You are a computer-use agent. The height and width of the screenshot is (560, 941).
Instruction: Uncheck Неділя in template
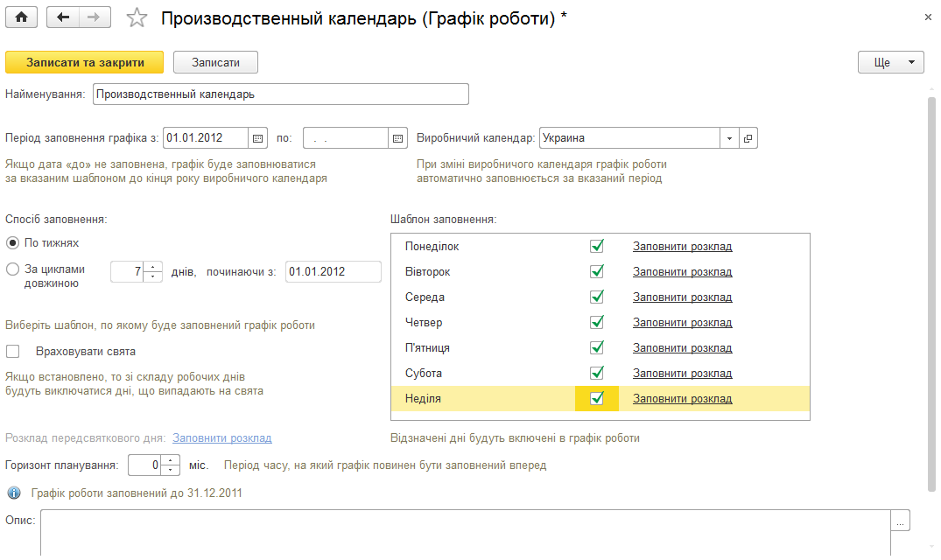coord(596,398)
